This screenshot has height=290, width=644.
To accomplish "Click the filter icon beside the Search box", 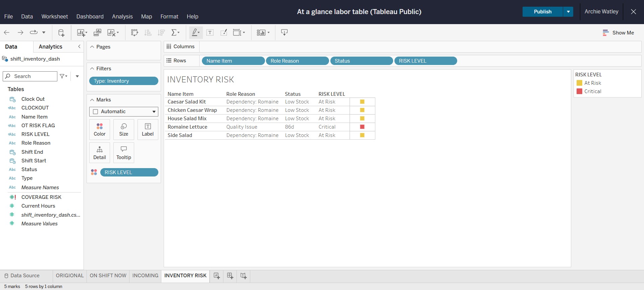I will pyautogui.click(x=62, y=76).
